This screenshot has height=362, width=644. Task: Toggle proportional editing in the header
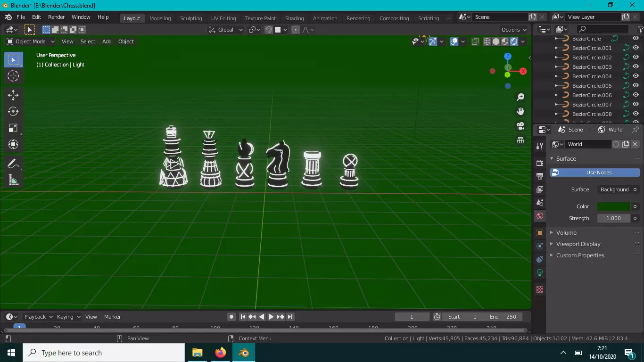click(296, 30)
